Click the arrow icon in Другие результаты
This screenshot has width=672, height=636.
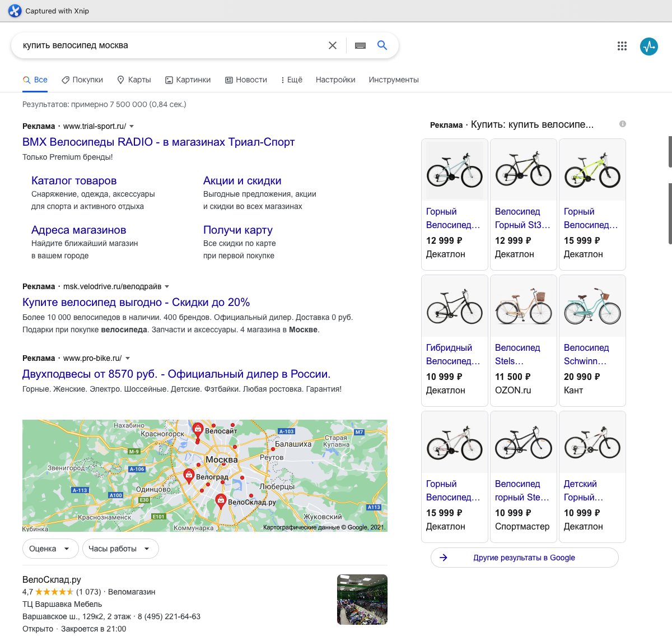pos(444,558)
